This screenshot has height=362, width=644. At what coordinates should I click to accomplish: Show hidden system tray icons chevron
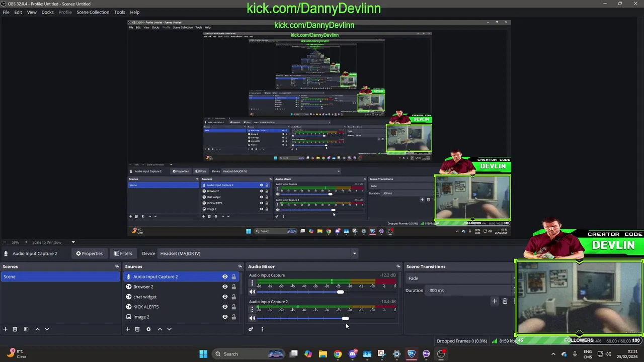pyautogui.click(x=553, y=354)
